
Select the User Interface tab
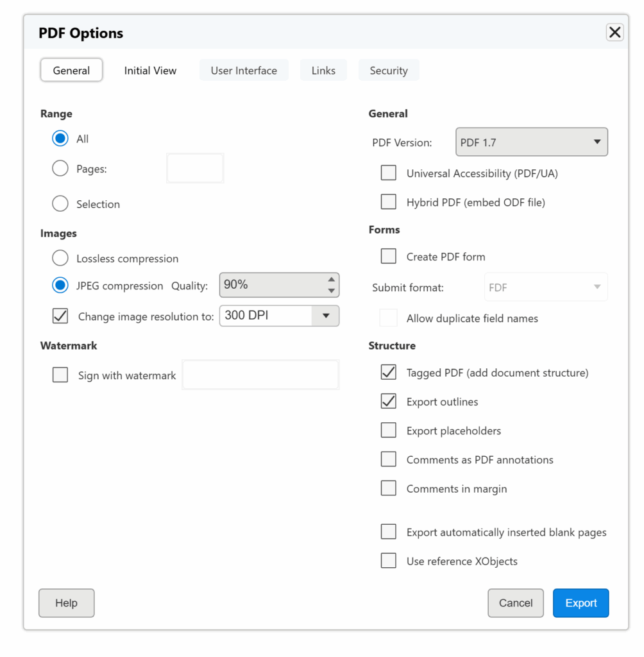244,71
